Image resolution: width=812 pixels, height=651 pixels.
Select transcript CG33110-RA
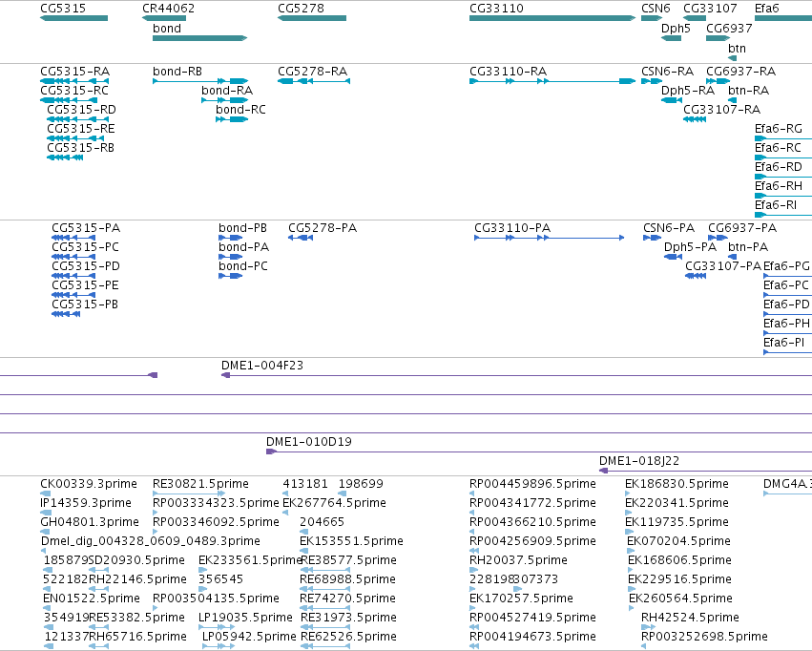coord(552,81)
